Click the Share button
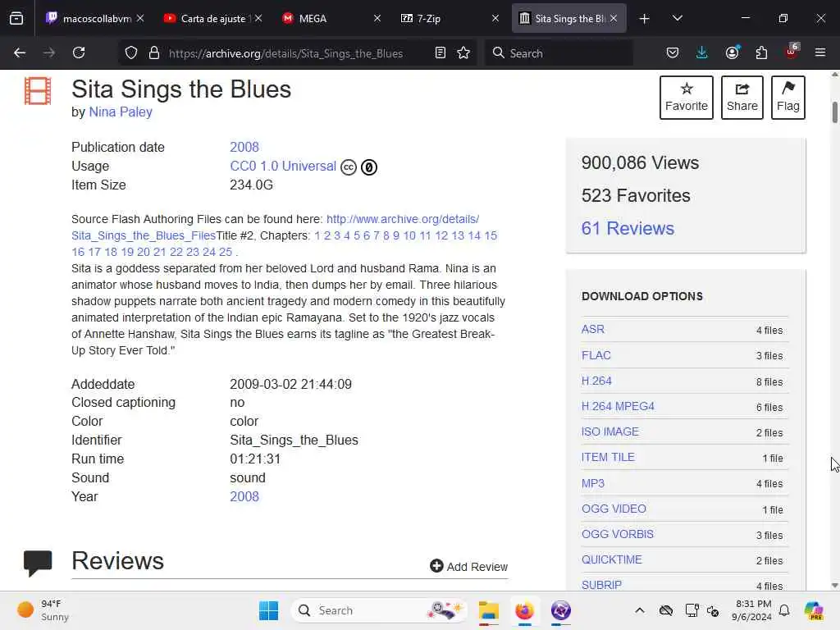Viewport: 840px width, 630px height. coord(742,98)
